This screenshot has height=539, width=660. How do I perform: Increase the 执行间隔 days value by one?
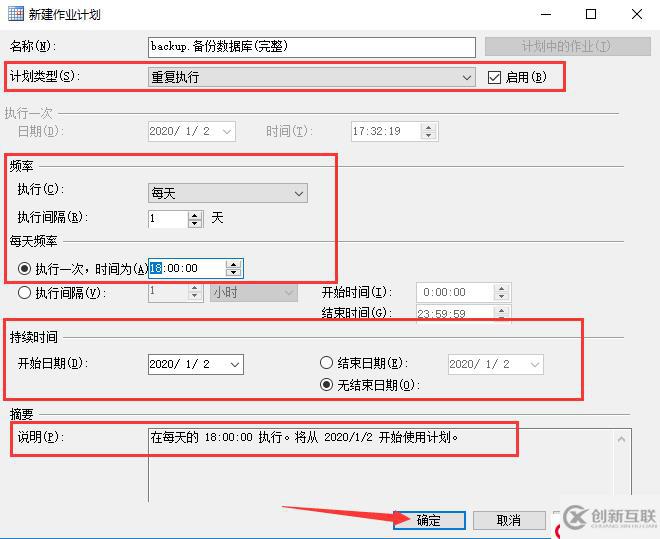pos(194,215)
